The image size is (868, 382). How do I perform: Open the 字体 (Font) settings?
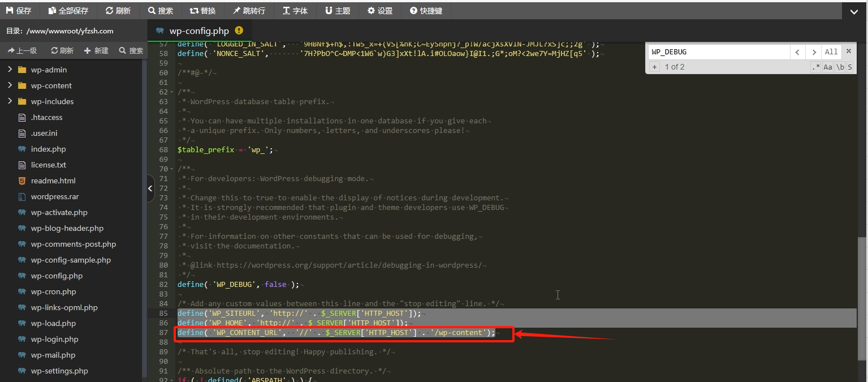295,11
